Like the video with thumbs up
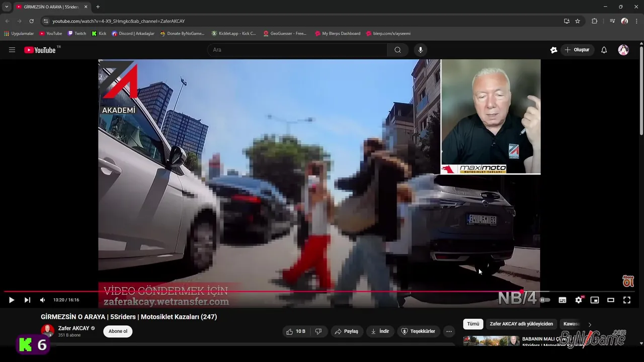 point(296,331)
